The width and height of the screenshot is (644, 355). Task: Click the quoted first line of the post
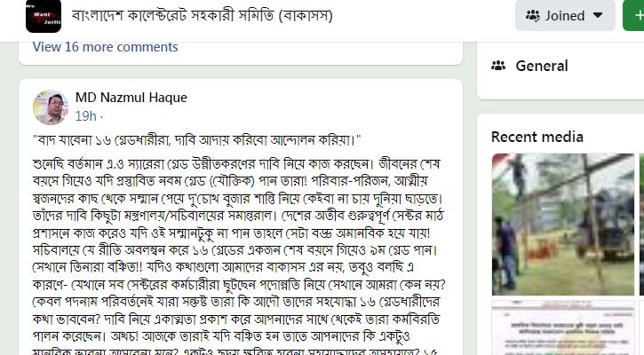(196, 140)
